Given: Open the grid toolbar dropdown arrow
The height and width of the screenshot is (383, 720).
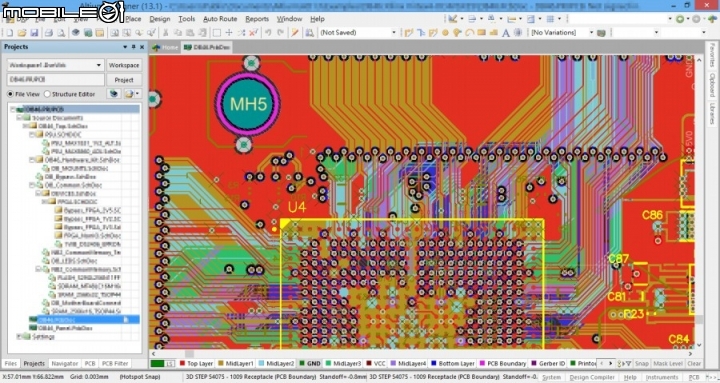Looking at the screenshot, I should 559,19.
